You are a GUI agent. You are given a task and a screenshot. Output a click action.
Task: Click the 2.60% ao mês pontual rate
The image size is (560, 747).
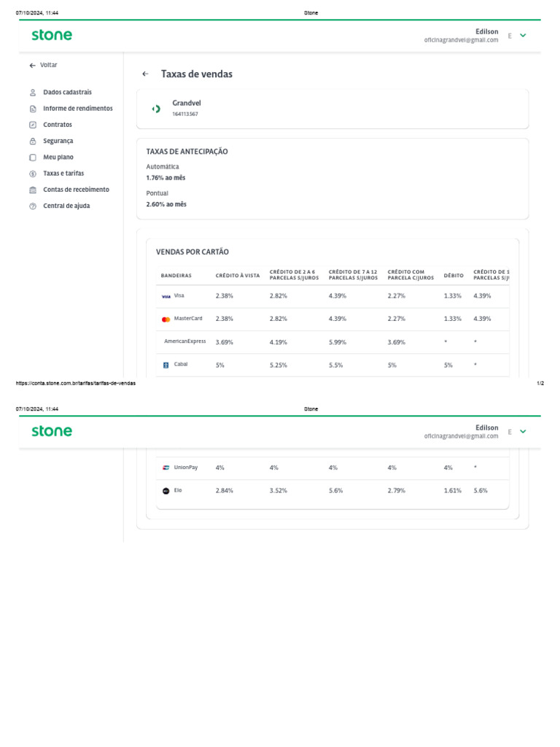pyautogui.click(x=166, y=204)
